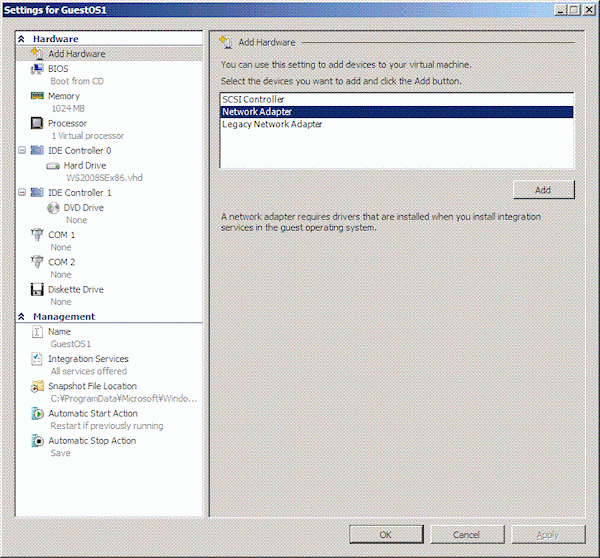Click 'All services offered' text
This screenshot has width=600, height=558.
89,371
